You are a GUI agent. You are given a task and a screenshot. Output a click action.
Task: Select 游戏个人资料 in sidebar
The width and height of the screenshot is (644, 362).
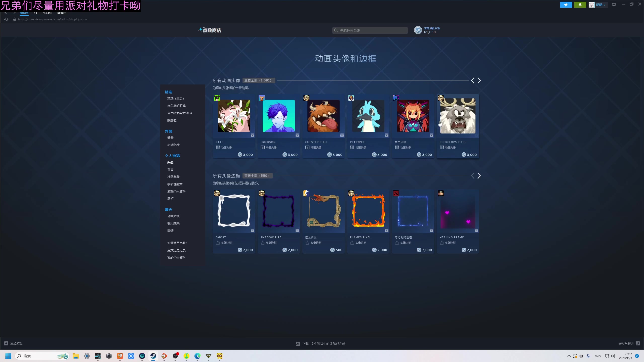click(176, 192)
